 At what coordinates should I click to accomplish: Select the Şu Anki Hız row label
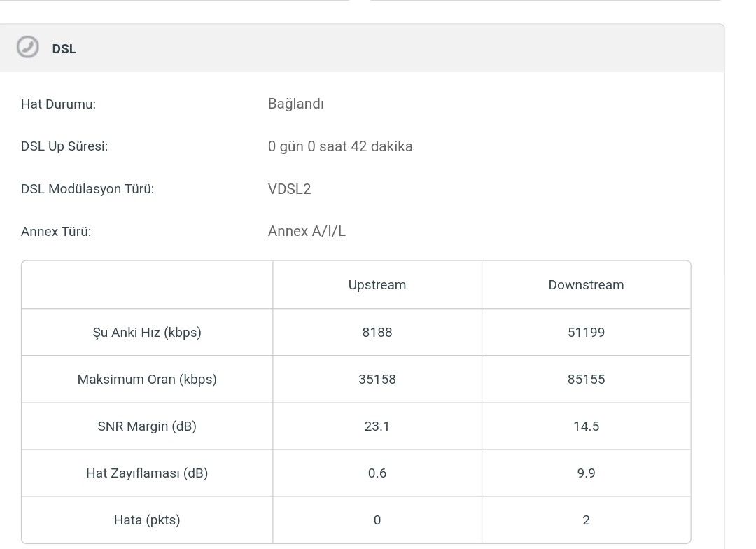pos(146,333)
